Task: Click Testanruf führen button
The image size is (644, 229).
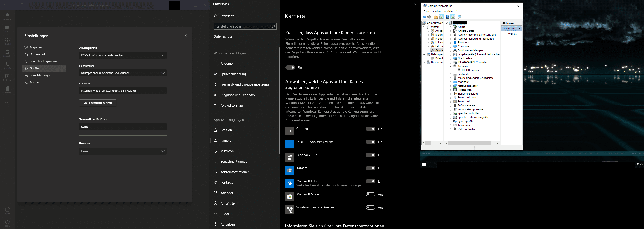Action: pyautogui.click(x=98, y=103)
